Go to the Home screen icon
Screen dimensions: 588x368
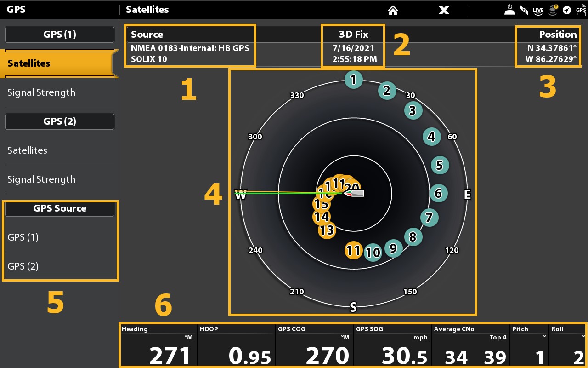pos(393,10)
